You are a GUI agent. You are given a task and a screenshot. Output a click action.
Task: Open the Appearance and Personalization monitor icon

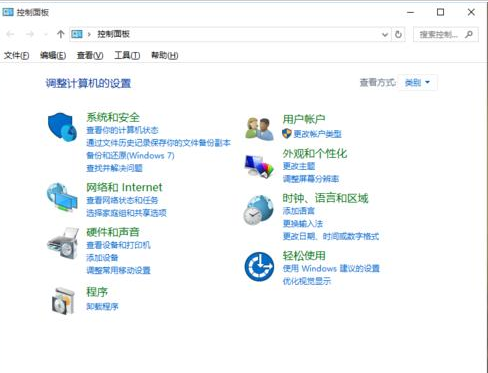(259, 166)
